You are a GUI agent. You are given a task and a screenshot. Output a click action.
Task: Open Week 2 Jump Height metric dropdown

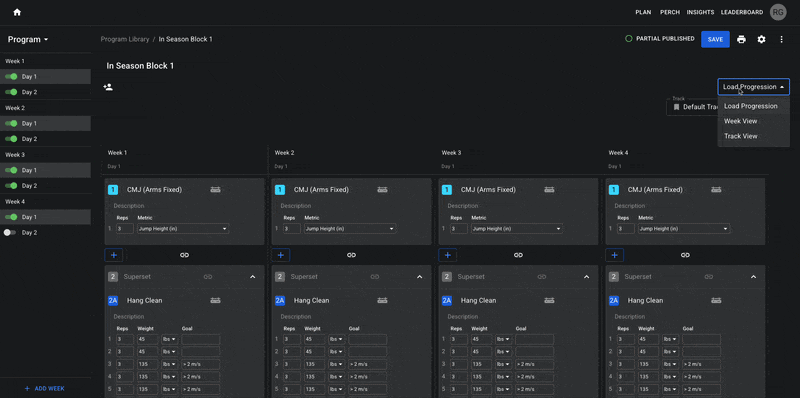(349, 229)
